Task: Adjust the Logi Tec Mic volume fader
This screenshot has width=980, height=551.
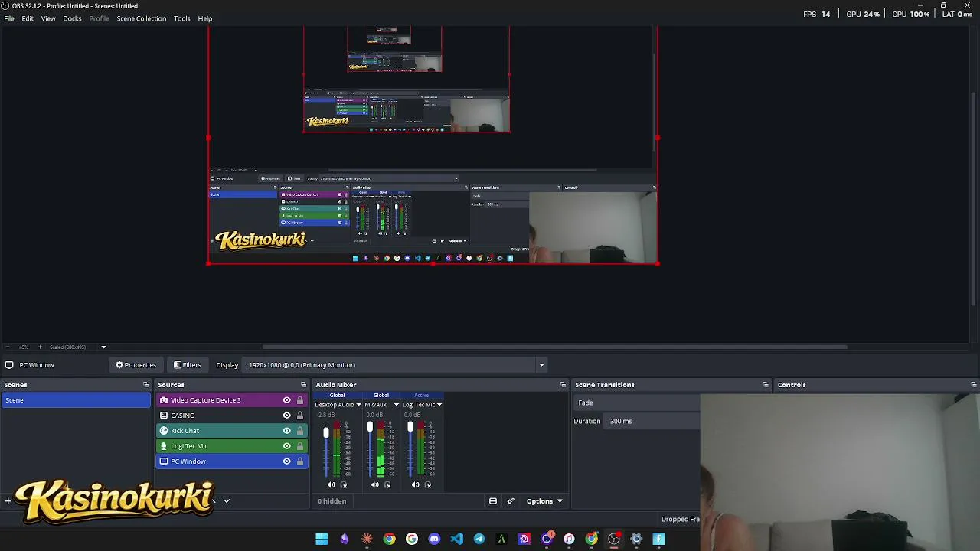Action: (410, 427)
